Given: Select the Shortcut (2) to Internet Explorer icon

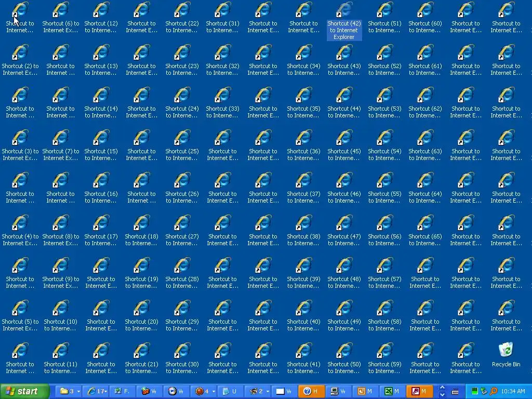Looking at the screenshot, I should click(20, 60).
